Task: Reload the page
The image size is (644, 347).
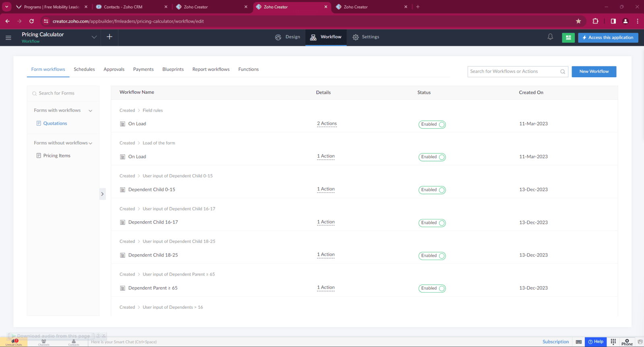Action: (x=31, y=21)
